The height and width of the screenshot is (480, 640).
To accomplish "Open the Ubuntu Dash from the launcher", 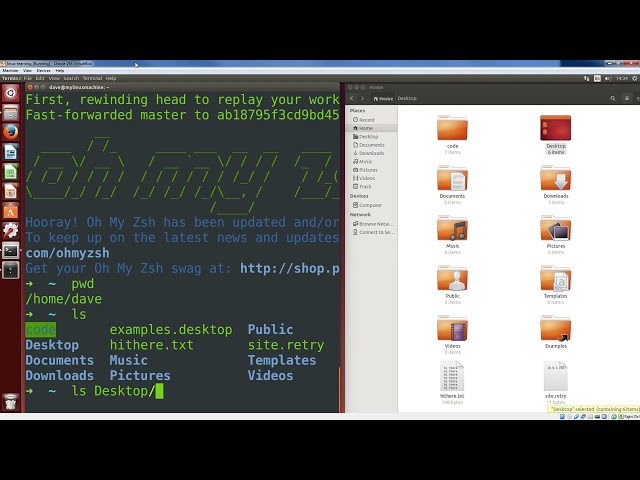I will click(11, 93).
